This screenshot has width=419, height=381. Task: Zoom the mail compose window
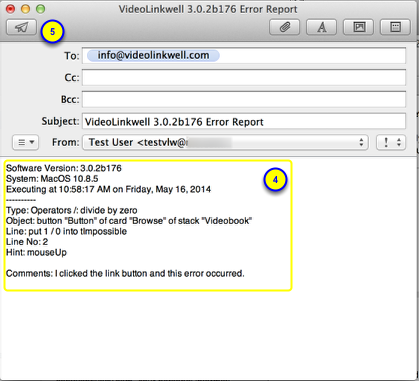pyautogui.click(x=41, y=9)
